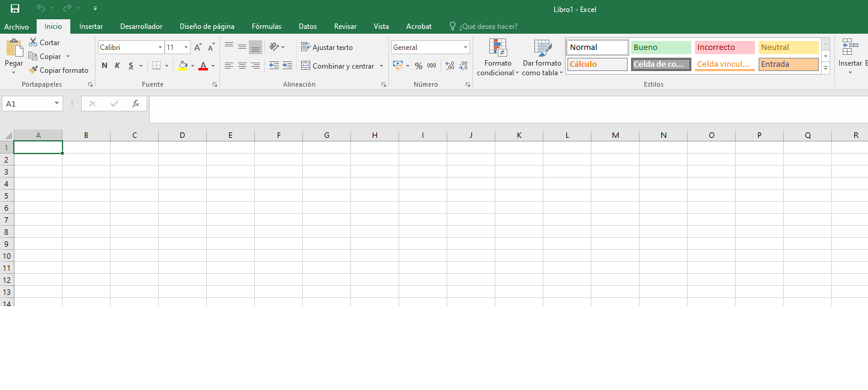The height and width of the screenshot is (390, 868).
Task: Toggle bold N formatting
Action: [105, 66]
